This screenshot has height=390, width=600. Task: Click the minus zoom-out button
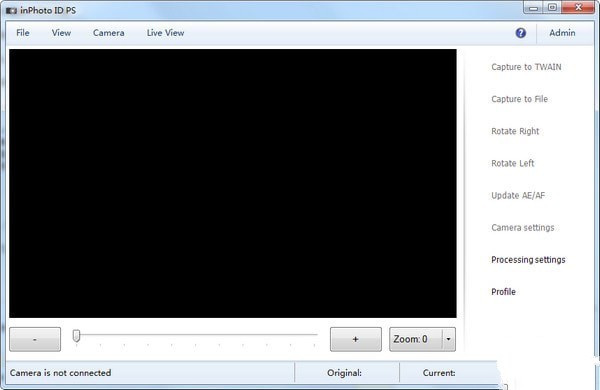[x=35, y=339]
